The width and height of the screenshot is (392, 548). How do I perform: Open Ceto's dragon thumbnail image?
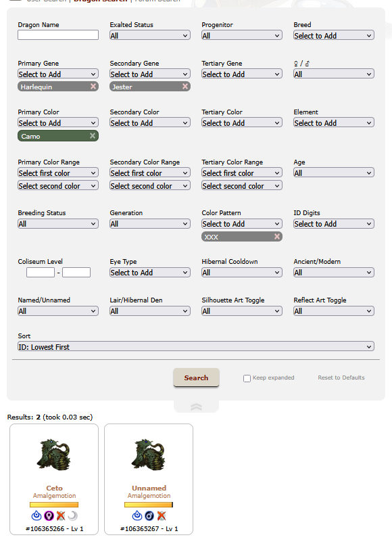tap(54, 455)
